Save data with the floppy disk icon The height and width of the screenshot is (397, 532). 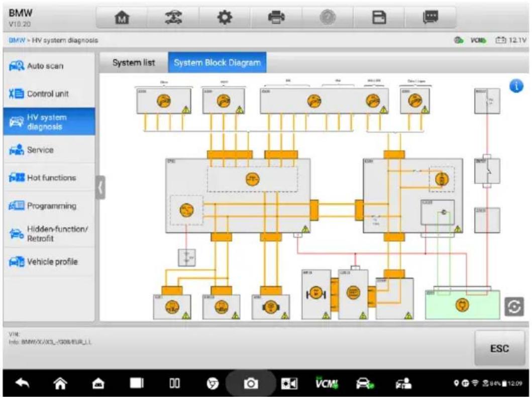coord(379,17)
